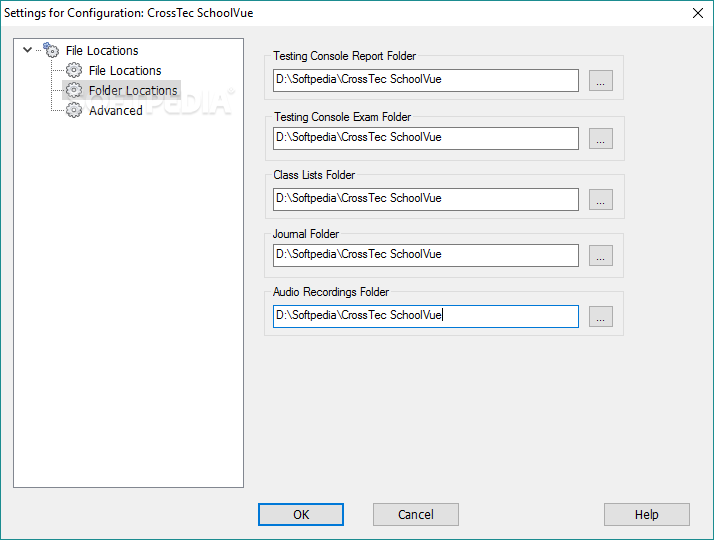Image resolution: width=714 pixels, height=540 pixels.
Task: Open the Advanced settings page
Action: click(x=116, y=111)
